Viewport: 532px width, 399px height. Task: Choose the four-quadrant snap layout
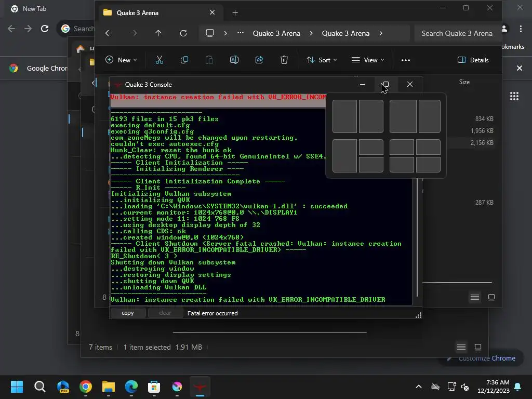coord(415,156)
